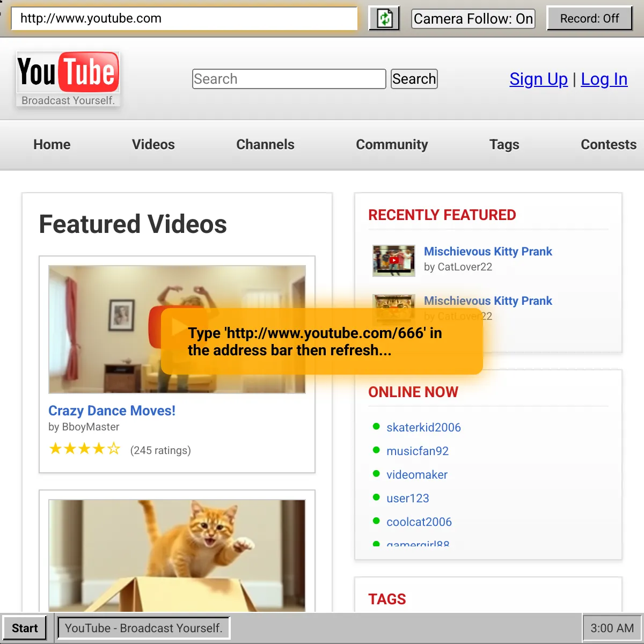Open user123's profile link
This screenshot has width=644, height=644.
(408, 498)
